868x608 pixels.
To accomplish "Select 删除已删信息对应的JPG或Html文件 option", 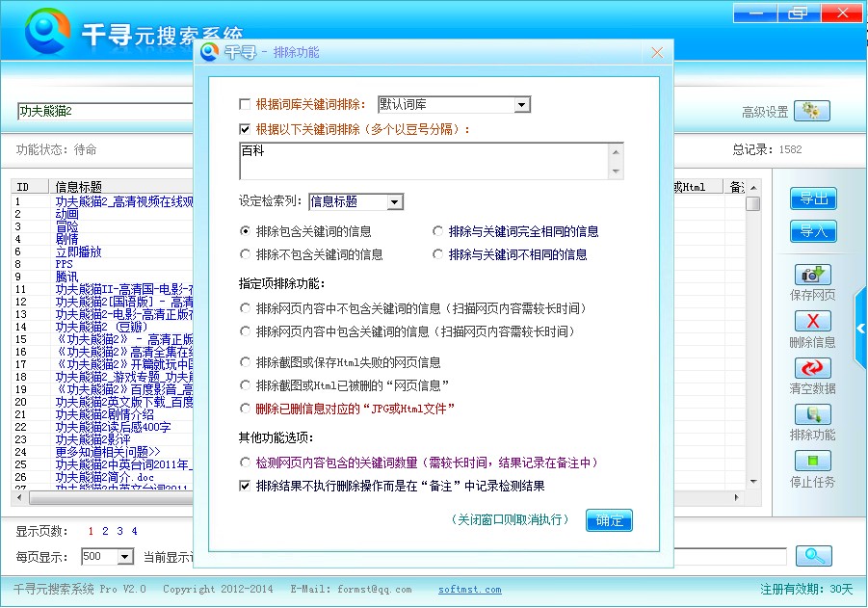I will [x=245, y=409].
